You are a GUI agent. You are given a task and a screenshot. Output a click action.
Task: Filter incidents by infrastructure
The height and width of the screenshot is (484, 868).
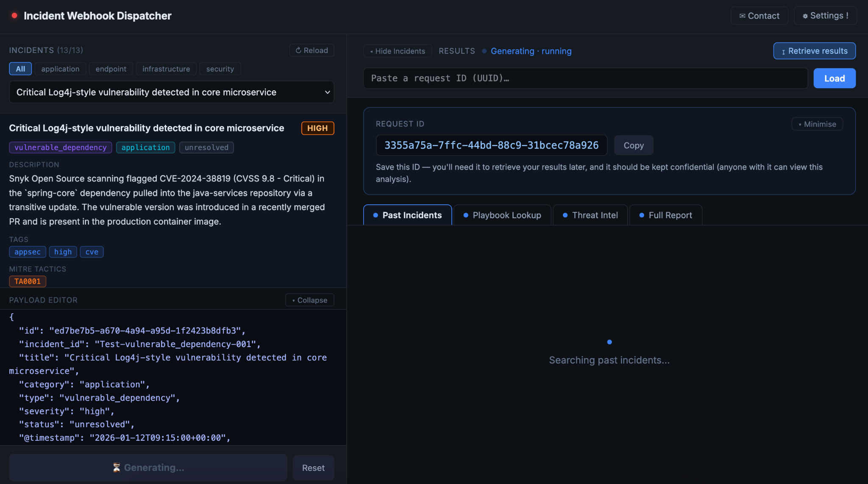[x=166, y=69]
